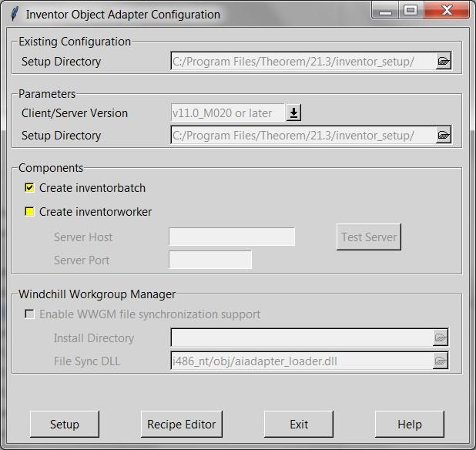Screen dimensions: 476x450
Task: Browse folder for Parameters Setup Directory
Action: point(443,135)
